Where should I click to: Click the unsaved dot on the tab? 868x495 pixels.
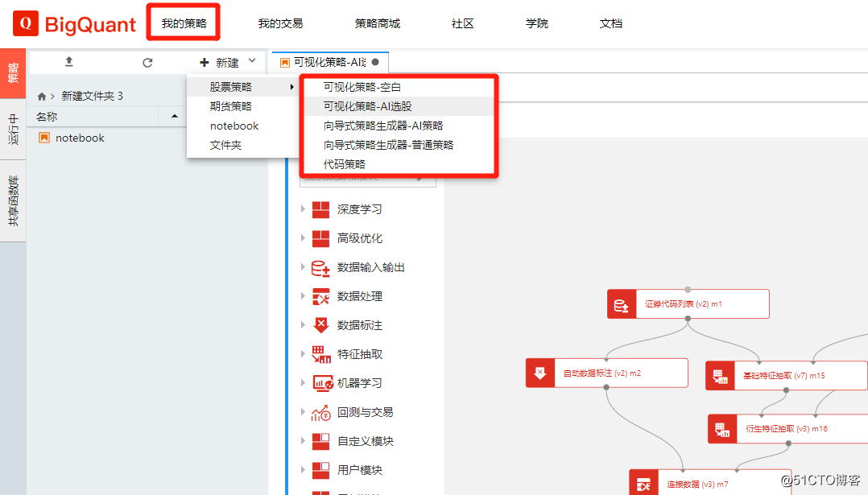(x=375, y=62)
